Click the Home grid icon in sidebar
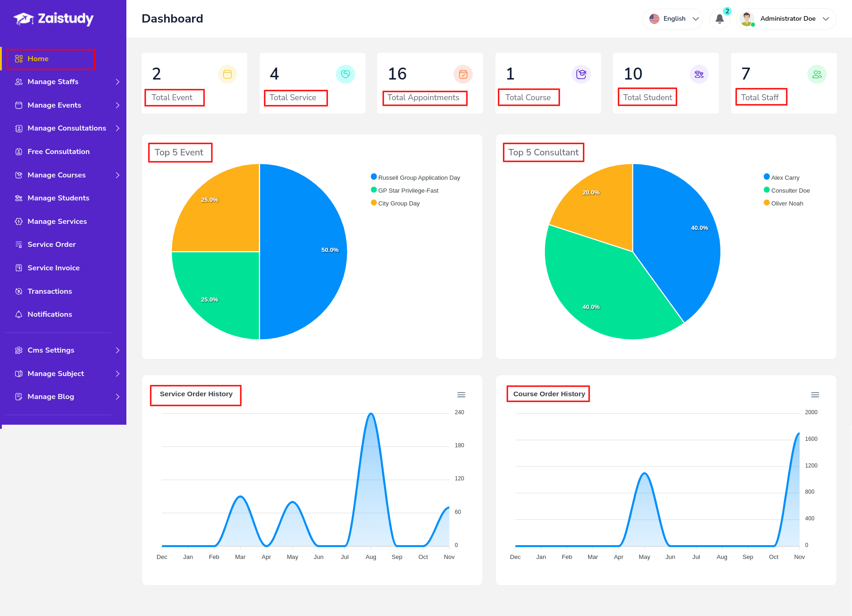This screenshot has height=616, width=852. point(19,59)
